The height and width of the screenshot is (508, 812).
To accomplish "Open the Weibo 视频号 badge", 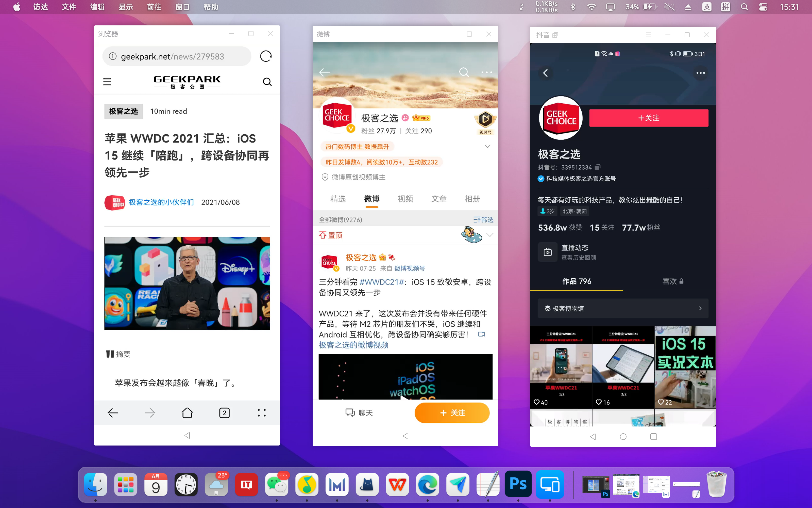I will pyautogui.click(x=485, y=123).
